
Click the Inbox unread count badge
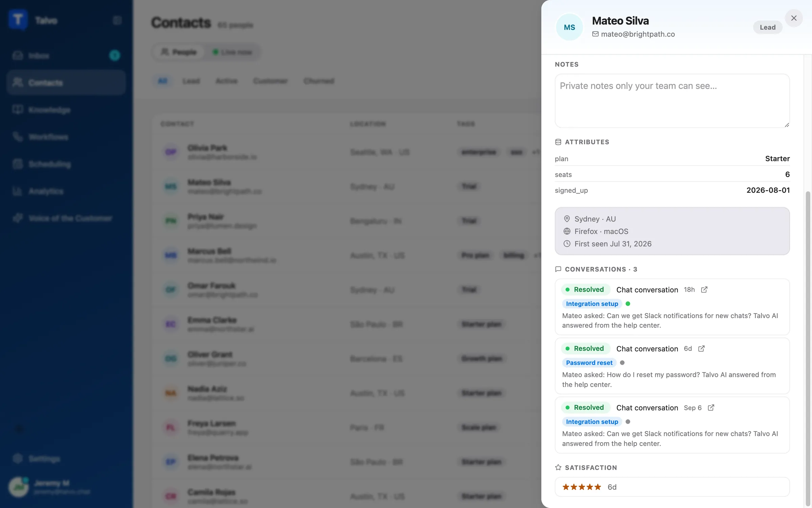(115, 56)
